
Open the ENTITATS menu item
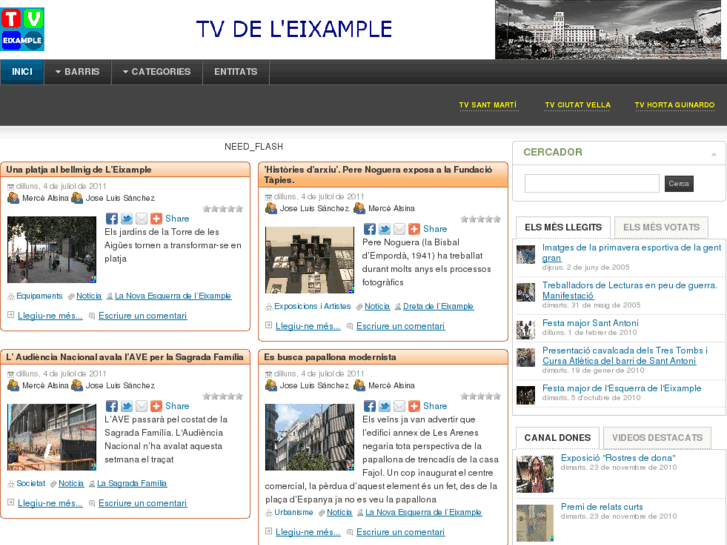pos(236,72)
